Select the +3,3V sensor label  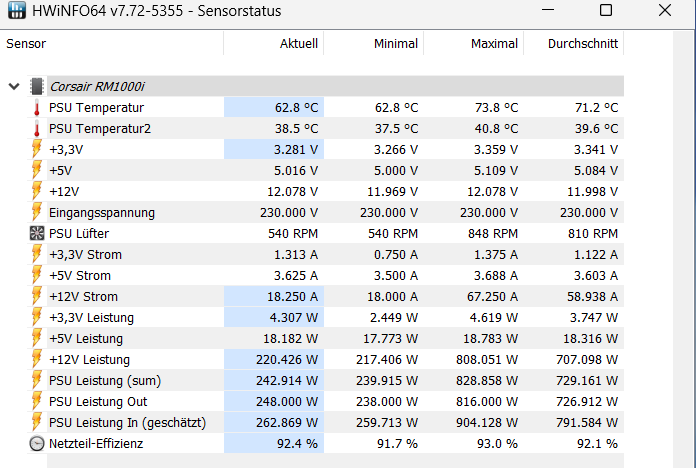[x=66, y=150]
